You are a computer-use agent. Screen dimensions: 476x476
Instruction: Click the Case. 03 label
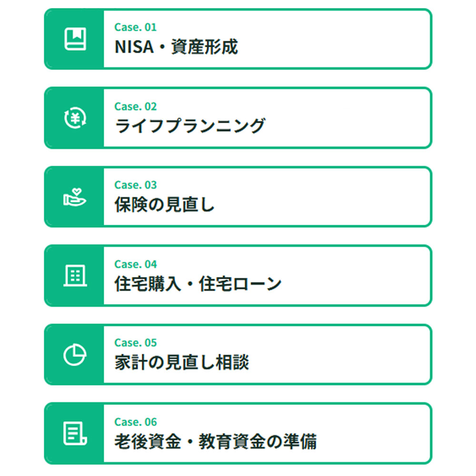[135, 185]
